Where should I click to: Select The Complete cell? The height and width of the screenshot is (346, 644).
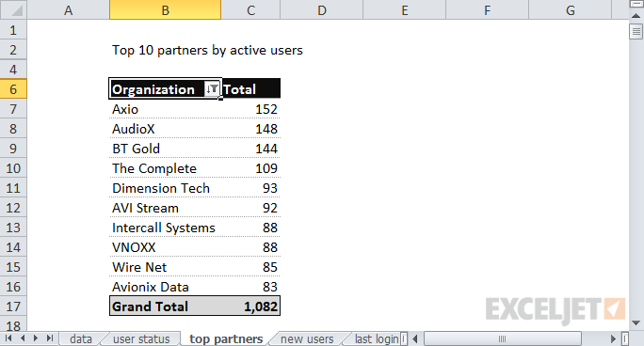(x=165, y=168)
